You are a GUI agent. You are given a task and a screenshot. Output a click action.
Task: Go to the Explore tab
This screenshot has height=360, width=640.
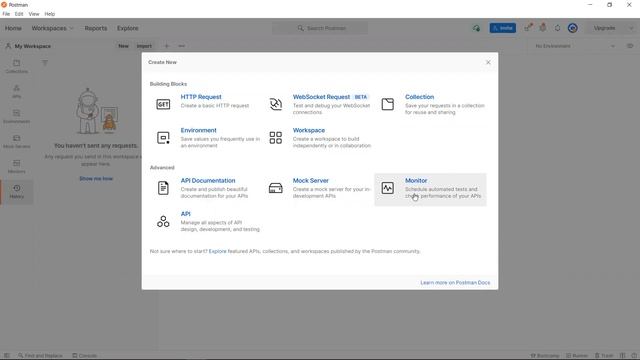tap(128, 28)
